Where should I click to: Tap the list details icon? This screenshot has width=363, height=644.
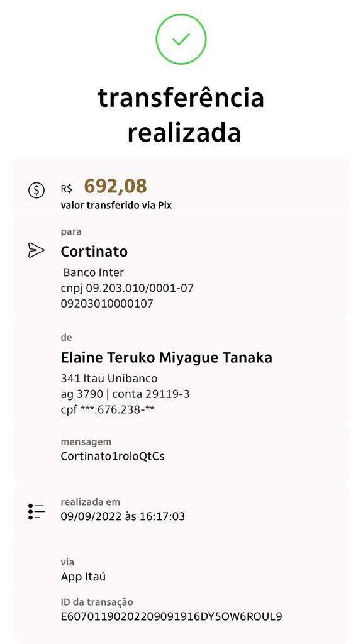[x=36, y=512]
